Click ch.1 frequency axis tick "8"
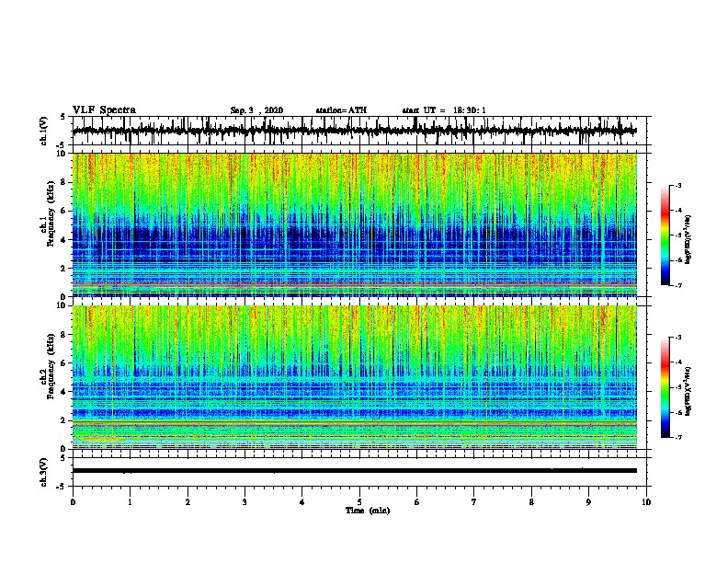The image size is (728, 563). pos(64,182)
